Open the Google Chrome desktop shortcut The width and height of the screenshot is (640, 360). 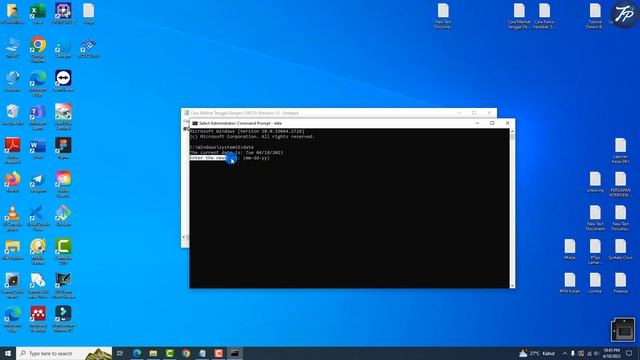tap(38, 49)
